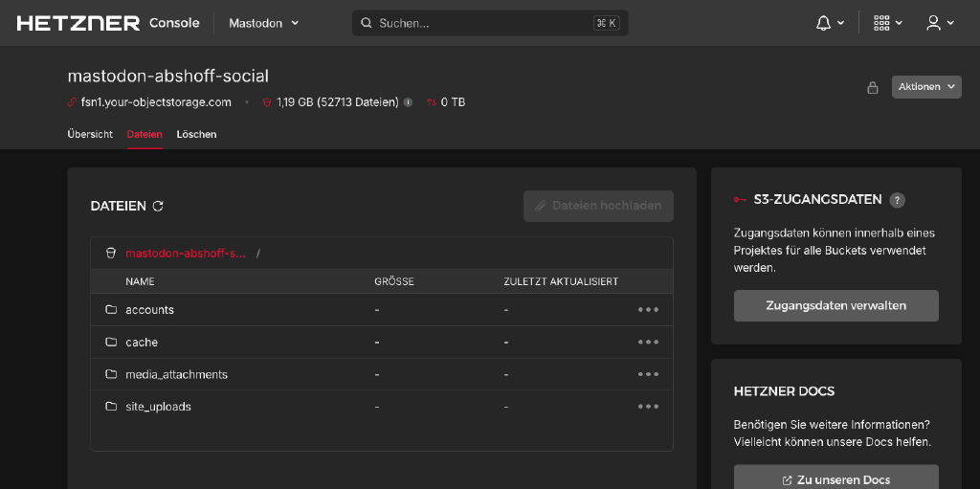Image resolution: width=980 pixels, height=489 pixels.
Task: Click the media_attachments folder icon
Action: point(111,374)
